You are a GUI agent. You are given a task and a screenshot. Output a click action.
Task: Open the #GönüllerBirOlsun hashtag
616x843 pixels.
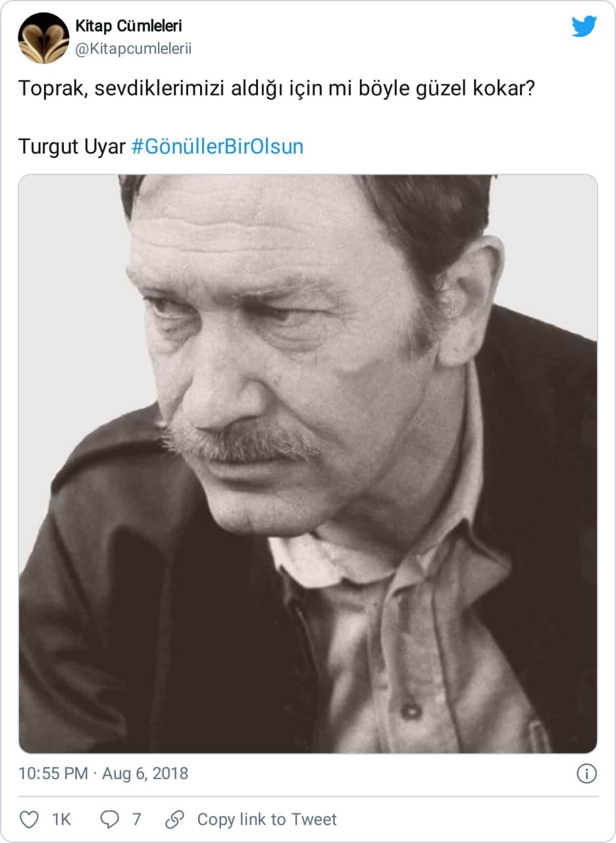pos(217,146)
